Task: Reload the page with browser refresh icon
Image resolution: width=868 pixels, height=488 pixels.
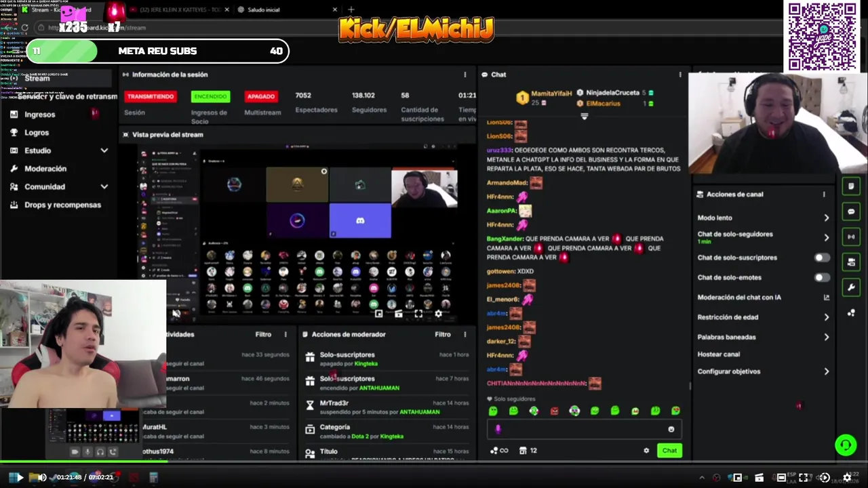Action: click(x=25, y=28)
